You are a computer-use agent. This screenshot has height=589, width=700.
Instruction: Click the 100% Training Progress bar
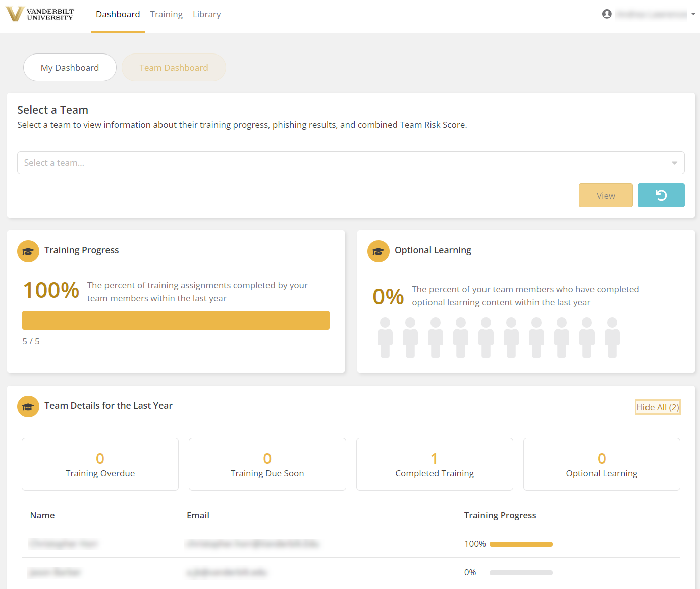click(x=176, y=320)
